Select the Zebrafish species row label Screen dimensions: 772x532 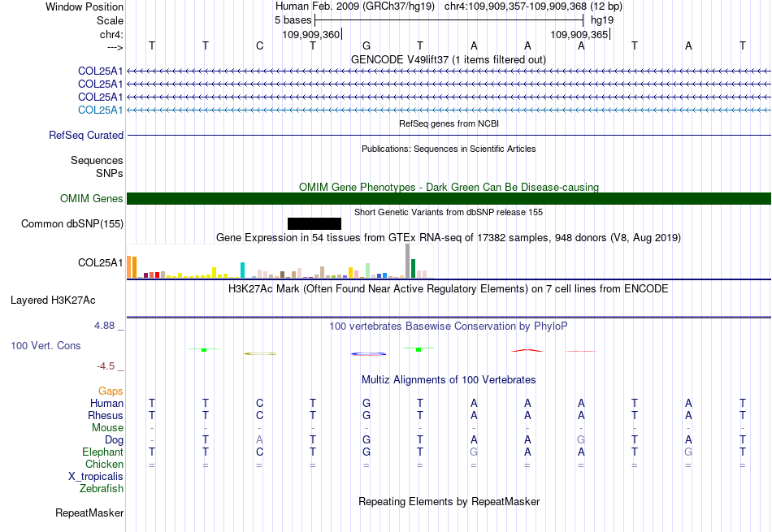coord(102,489)
